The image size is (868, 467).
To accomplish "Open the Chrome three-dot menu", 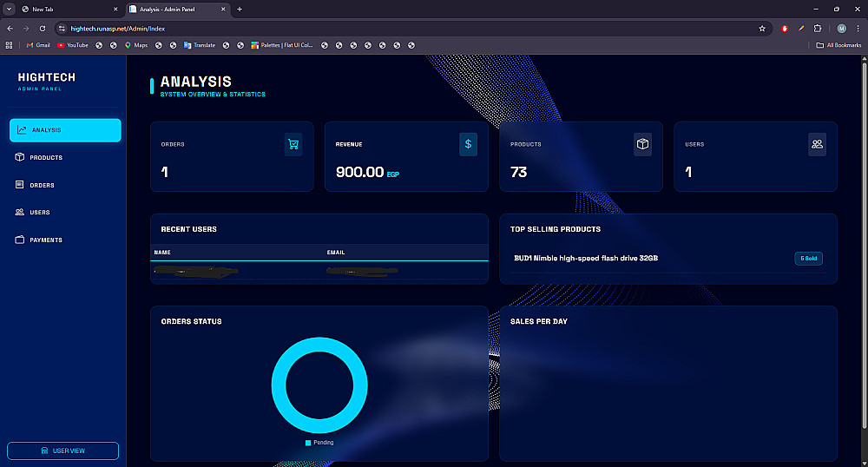I will click(x=858, y=29).
